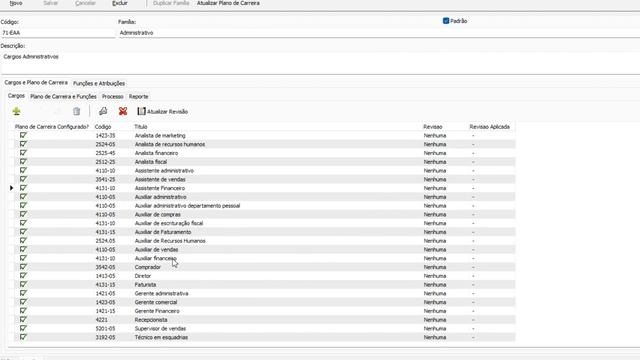This screenshot has width=640, height=360.
Task: Select the Gerente administrativa row title
Action: click(x=161, y=293)
